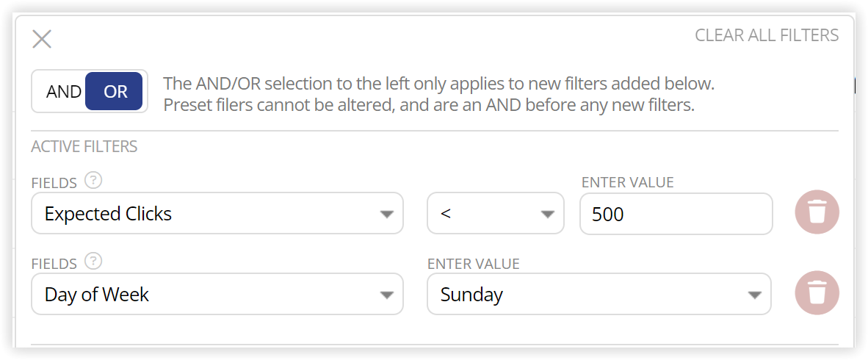Switch filter logic to AND
Viewport: 868px width, 360px height.
click(x=63, y=91)
